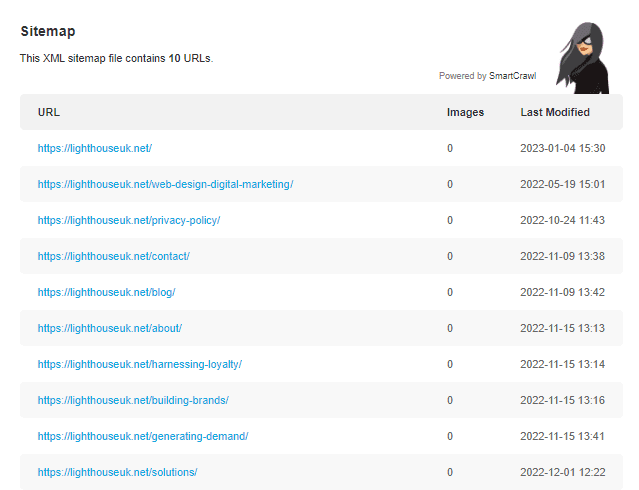Screen dimensions: 639x490
Task: Open the generating-demand URL
Action: click(143, 437)
